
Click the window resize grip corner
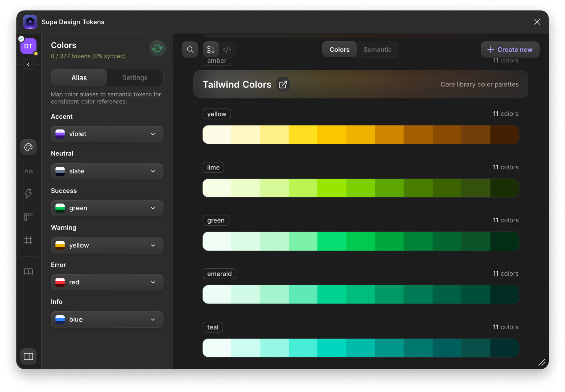[x=541, y=363]
